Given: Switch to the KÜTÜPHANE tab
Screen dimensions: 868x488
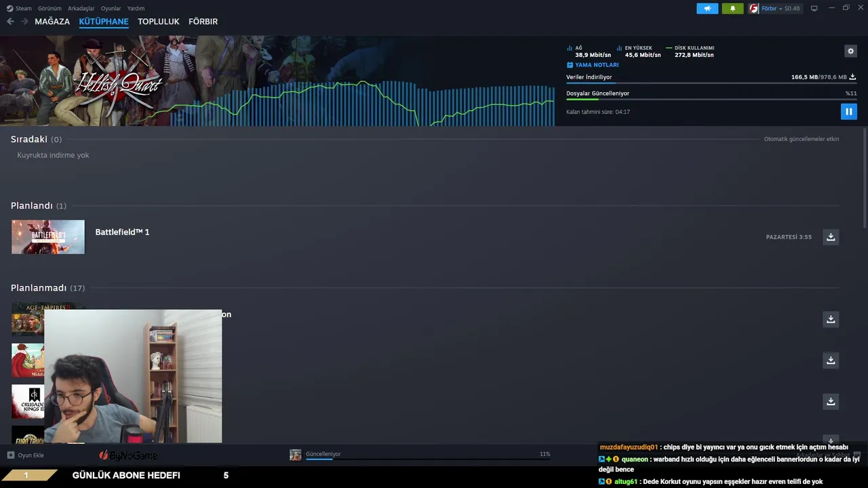Looking at the screenshot, I should pos(104,22).
